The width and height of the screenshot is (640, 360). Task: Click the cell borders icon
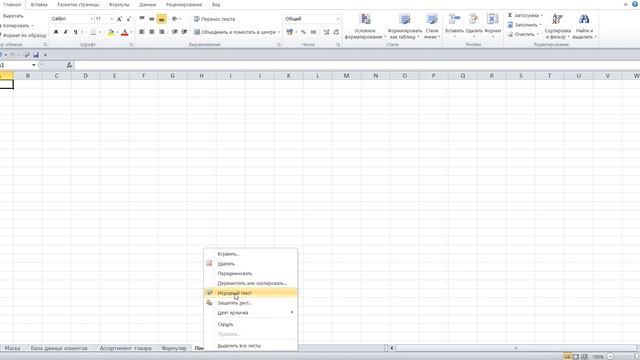(x=93, y=32)
